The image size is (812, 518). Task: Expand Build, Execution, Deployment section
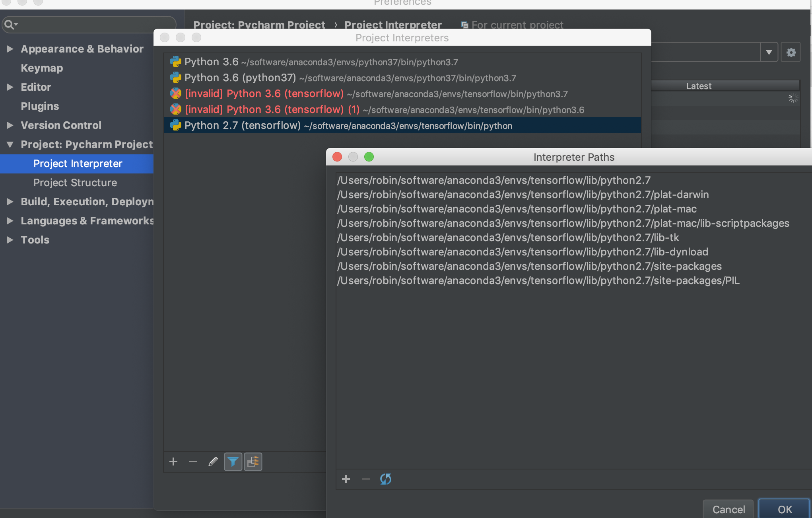click(10, 202)
